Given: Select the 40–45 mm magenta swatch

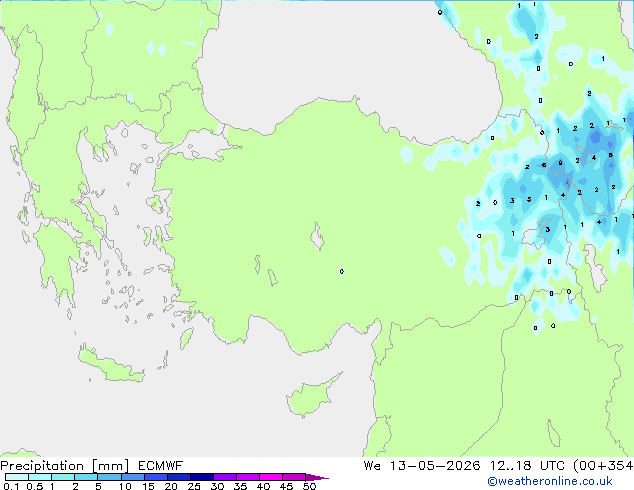Looking at the screenshot, I should click(x=271, y=477).
